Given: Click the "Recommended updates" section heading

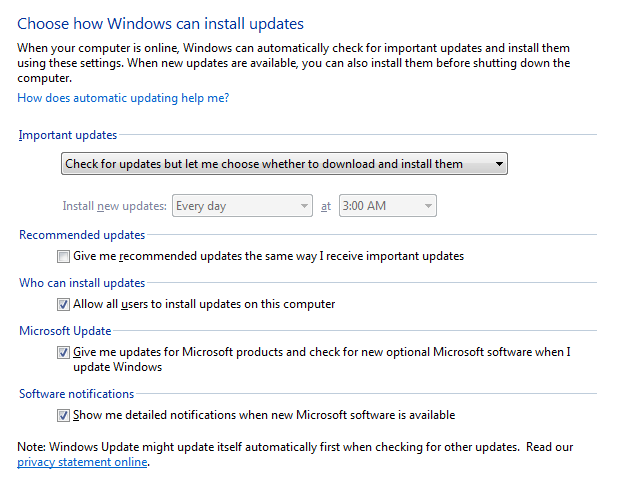Looking at the screenshot, I should 82,235.
